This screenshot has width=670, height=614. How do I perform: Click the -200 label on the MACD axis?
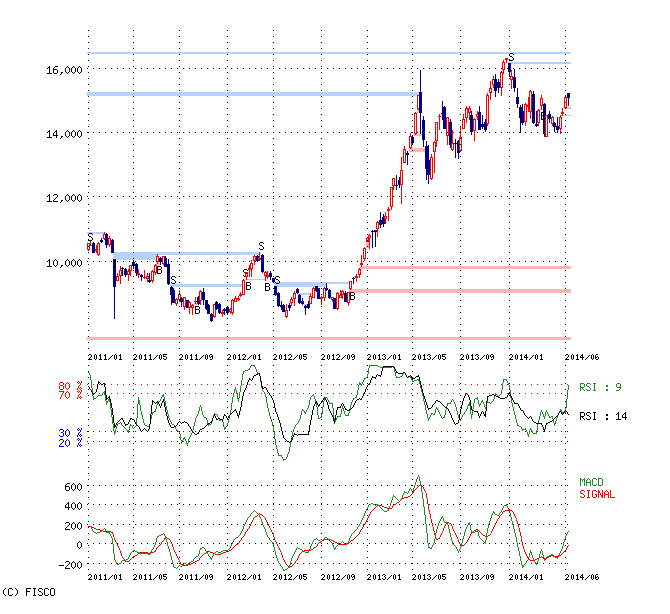[69, 565]
